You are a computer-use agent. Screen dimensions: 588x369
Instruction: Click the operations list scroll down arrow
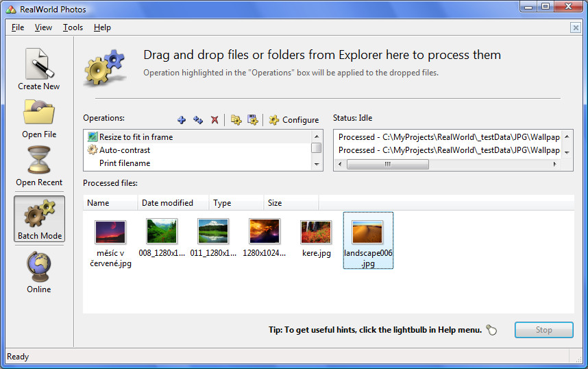[317, 165]
